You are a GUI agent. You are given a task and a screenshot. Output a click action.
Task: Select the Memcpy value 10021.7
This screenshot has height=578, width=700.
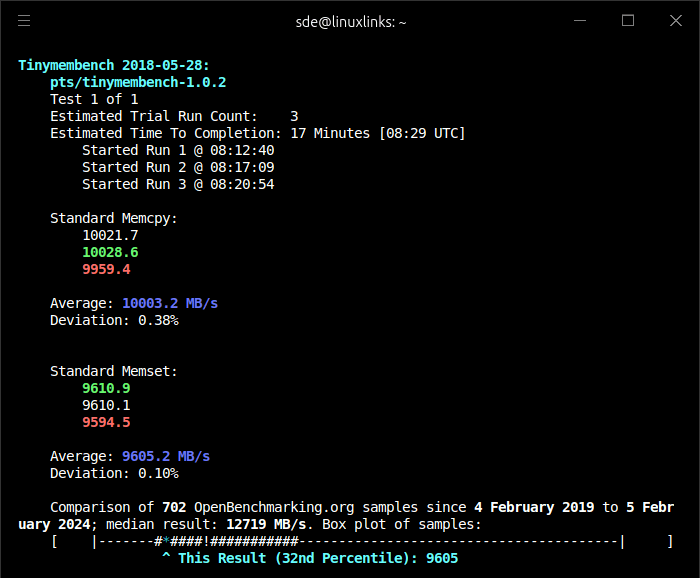(x=110, y=235)
